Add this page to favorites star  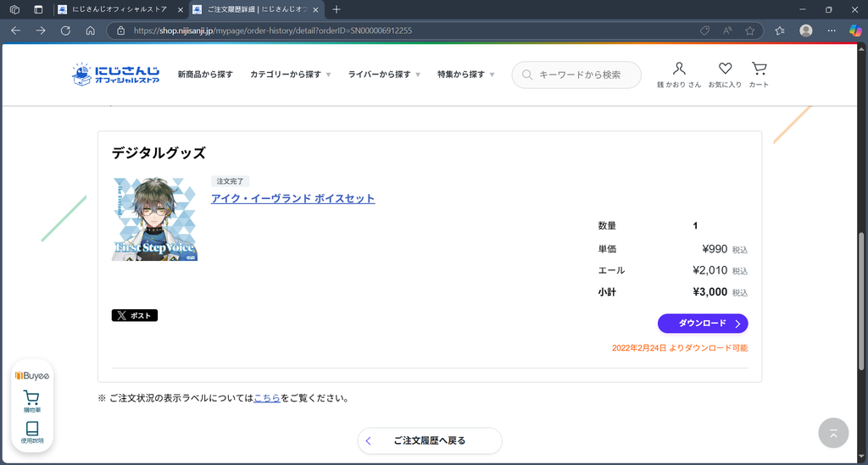point(749,30)
